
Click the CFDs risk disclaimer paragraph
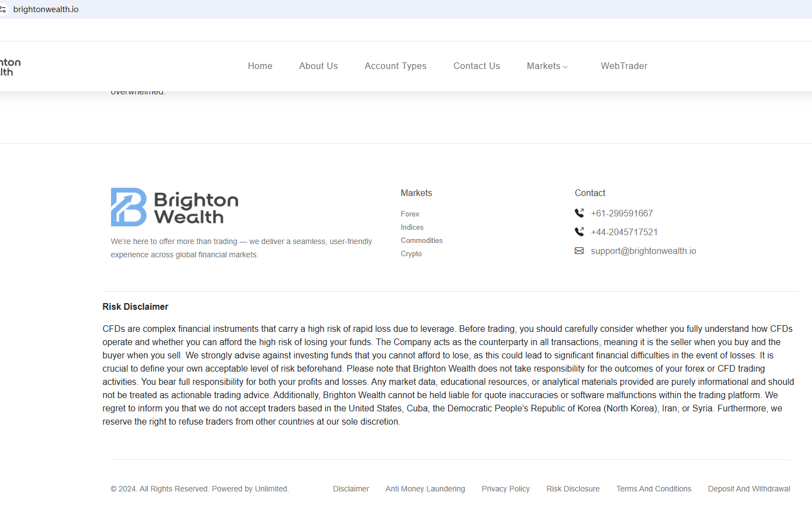[449, 375]
